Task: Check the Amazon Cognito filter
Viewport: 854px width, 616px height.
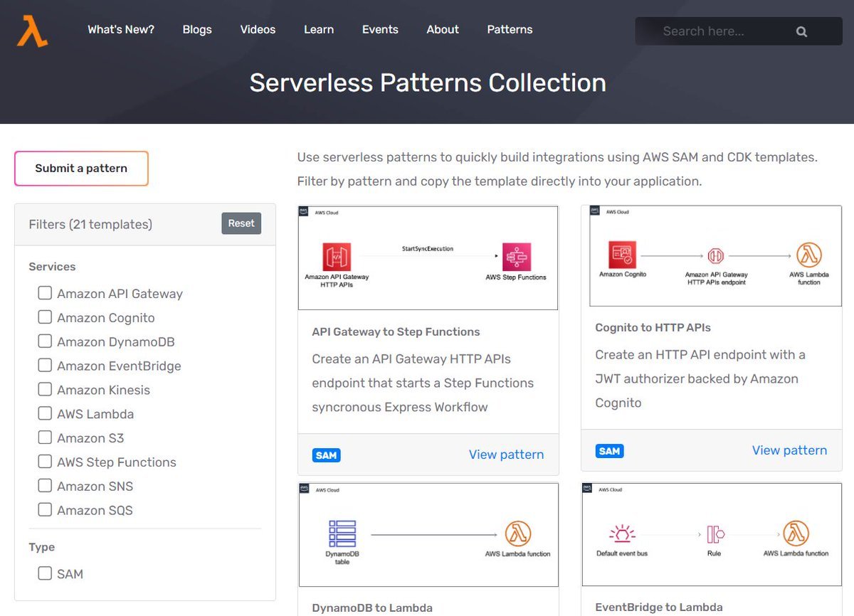Action: (x=45, y=317)
